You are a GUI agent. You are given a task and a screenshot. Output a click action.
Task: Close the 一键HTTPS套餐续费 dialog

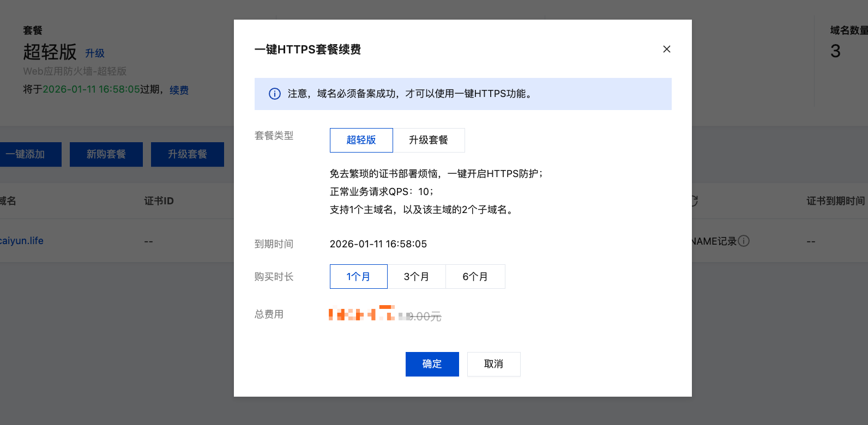(666, 49)
